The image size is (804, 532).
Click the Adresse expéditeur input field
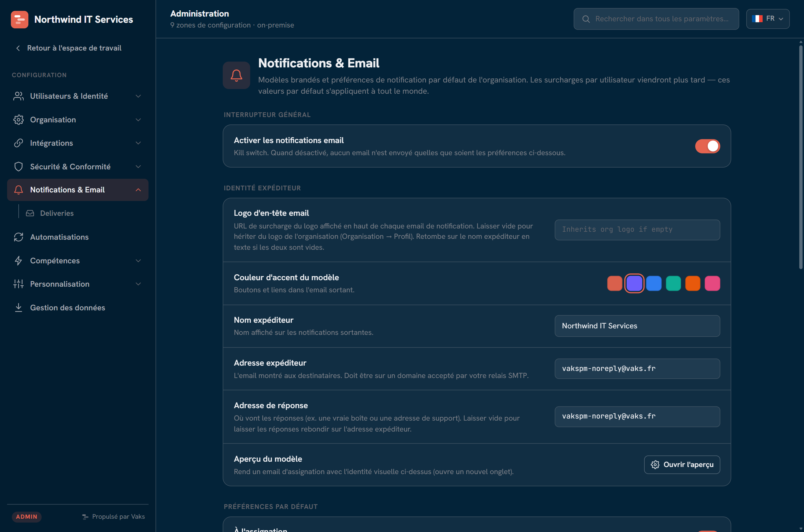[x=637, y=369]
